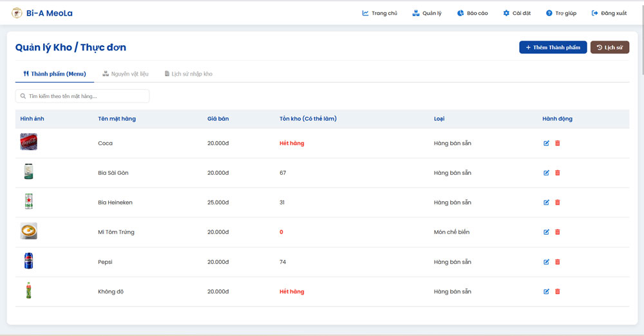The width and height of the screenshot is (644, 336).
Task: Switch to Lịch sử nhập kho tab
Action: 188,74
